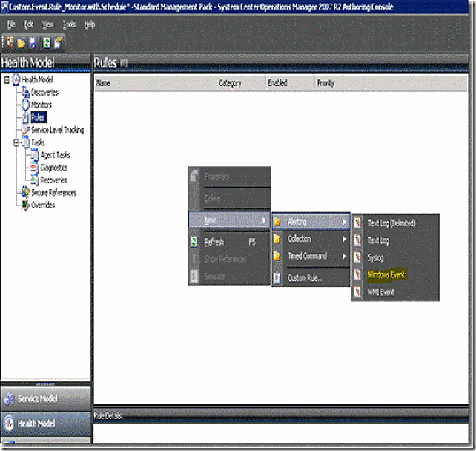The image size is (476, 451).
Task: Click the Service Level Tracking icon
Action: [25, 130]
